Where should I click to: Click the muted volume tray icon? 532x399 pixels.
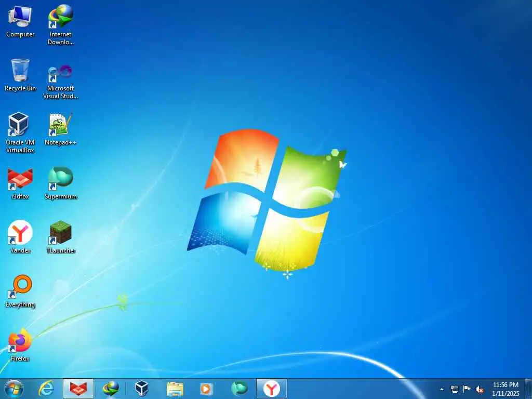click(x=480, y=389)
